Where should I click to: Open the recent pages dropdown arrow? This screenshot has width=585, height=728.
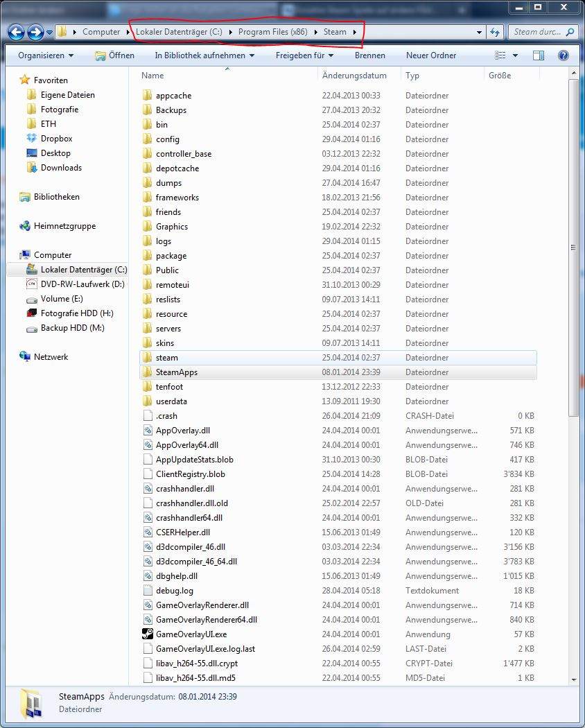click(49, 32)
